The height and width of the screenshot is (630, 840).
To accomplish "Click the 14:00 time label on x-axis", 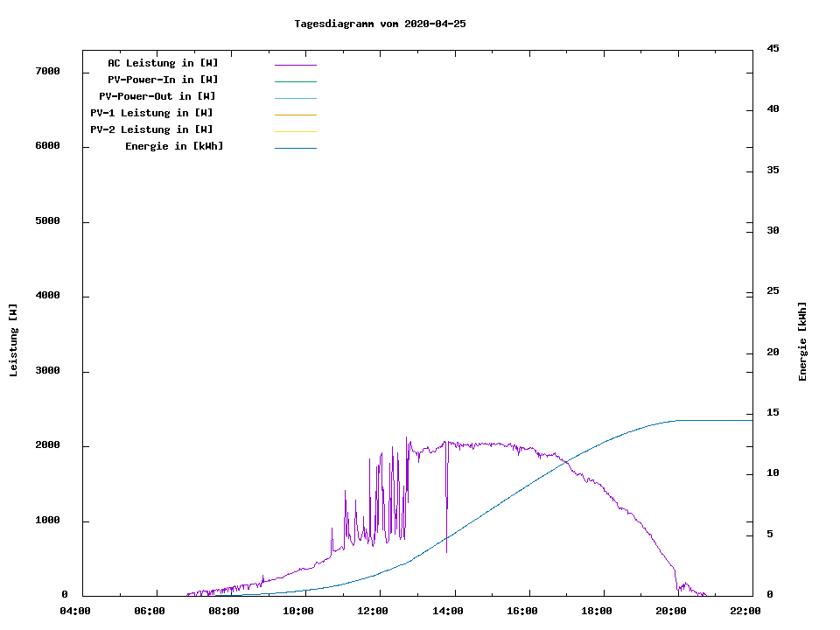I will pyautogui.click(x=448, y=611).
